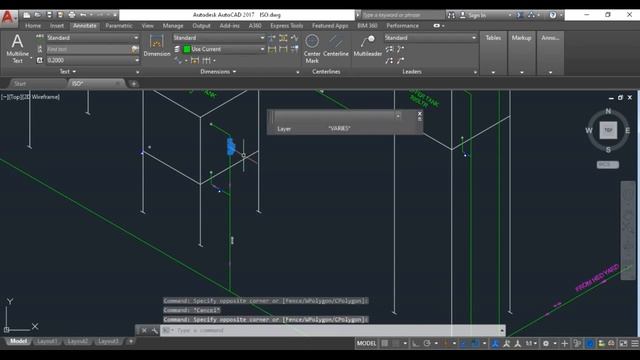Click the TOP face of the ViewCube
The height and width of the screenshot is (360, 640).
pos(608,130)
